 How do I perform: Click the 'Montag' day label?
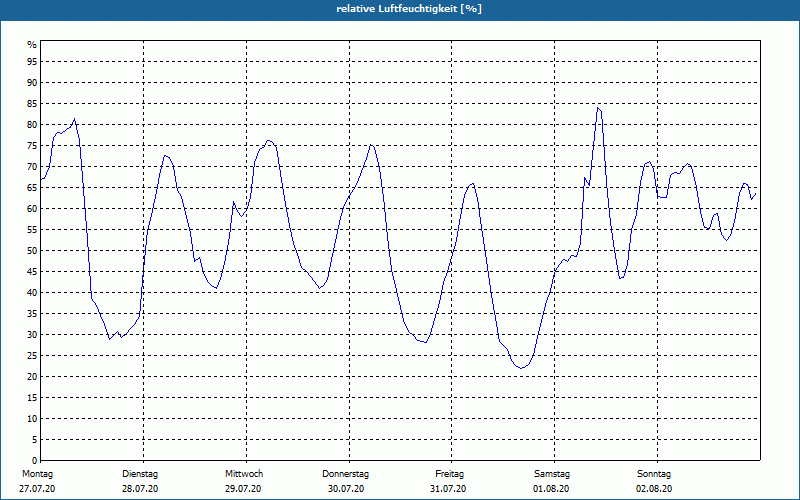click(37, 474)
